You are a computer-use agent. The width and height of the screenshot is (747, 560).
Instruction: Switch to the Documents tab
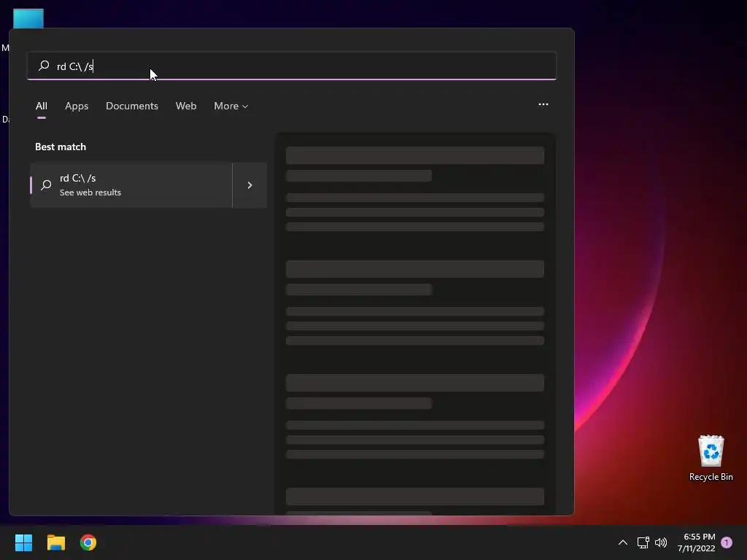[132, 106]
